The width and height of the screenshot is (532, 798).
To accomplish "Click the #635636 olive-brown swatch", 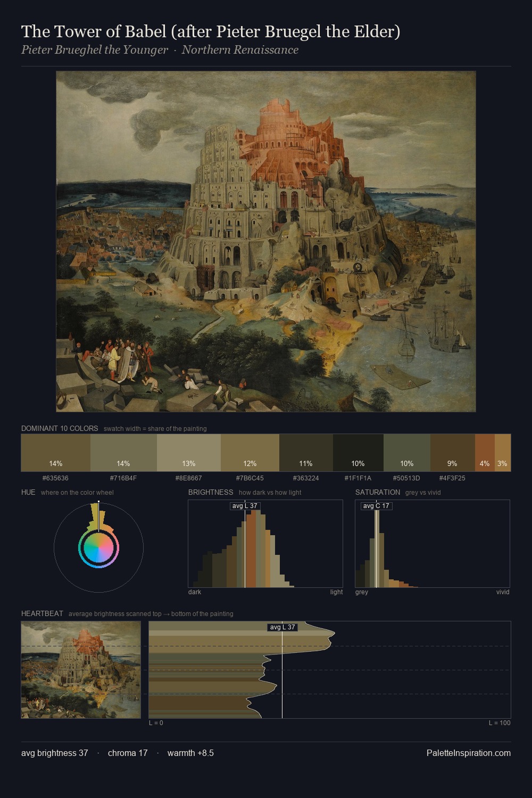I will (56, 453).
